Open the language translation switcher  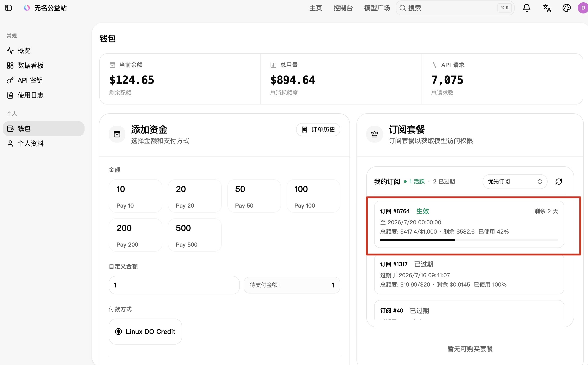click(547, 8)
